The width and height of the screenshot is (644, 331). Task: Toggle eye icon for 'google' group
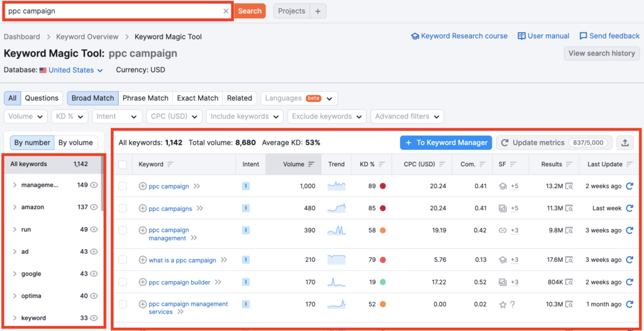pos(94,274)
